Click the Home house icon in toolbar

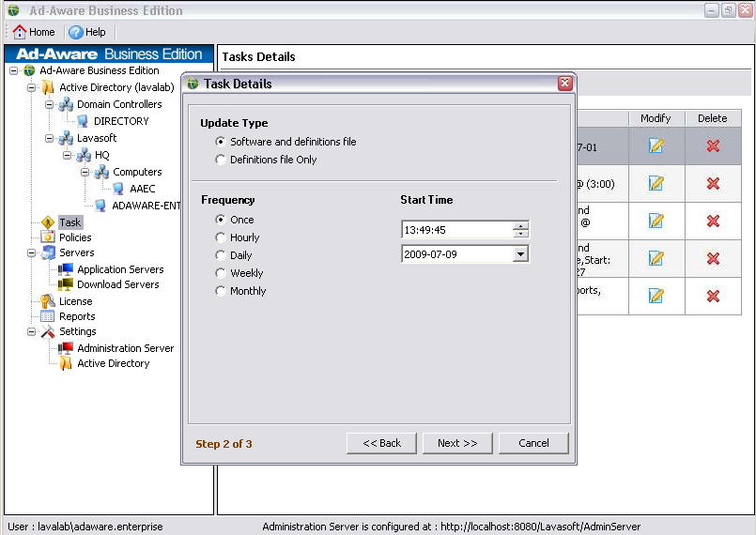click(x=20, y=32)
